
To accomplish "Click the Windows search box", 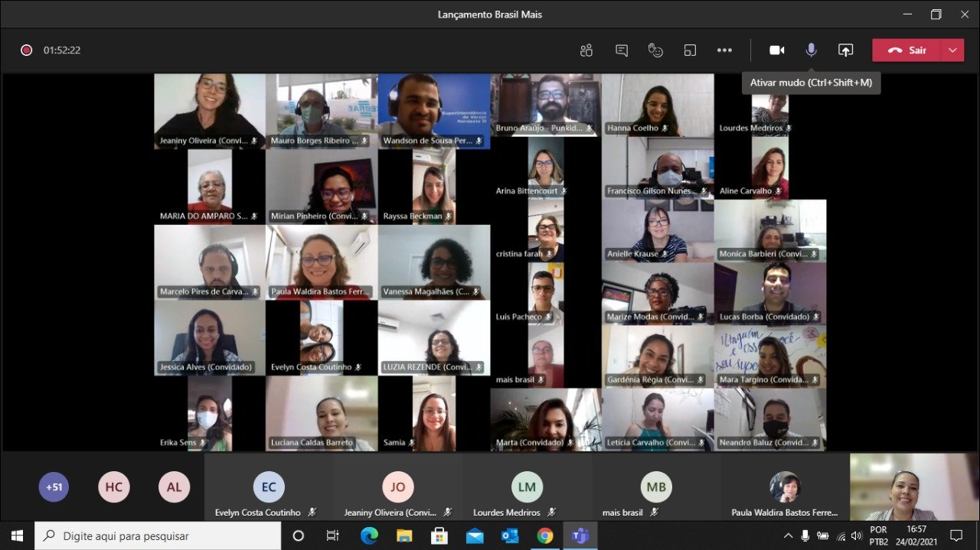I will [158, 535].
